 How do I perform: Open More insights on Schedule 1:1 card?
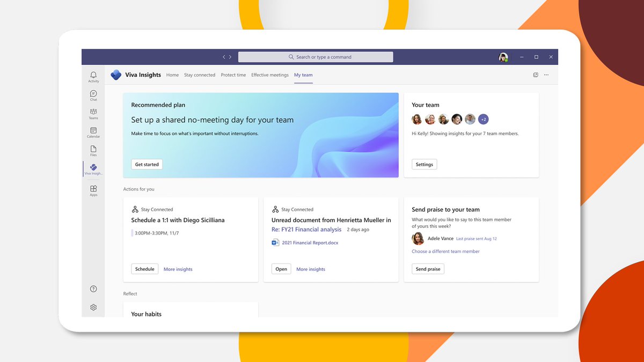tap(178, 269)
